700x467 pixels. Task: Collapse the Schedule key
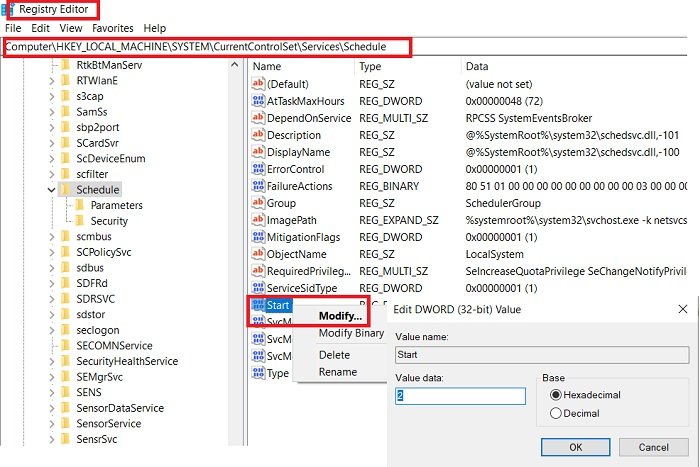point(51,190)
